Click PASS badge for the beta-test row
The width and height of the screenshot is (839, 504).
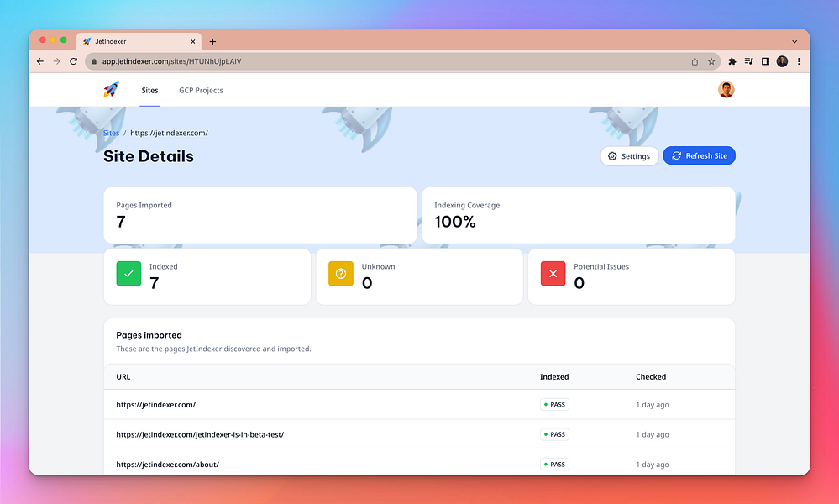(554, 434)
